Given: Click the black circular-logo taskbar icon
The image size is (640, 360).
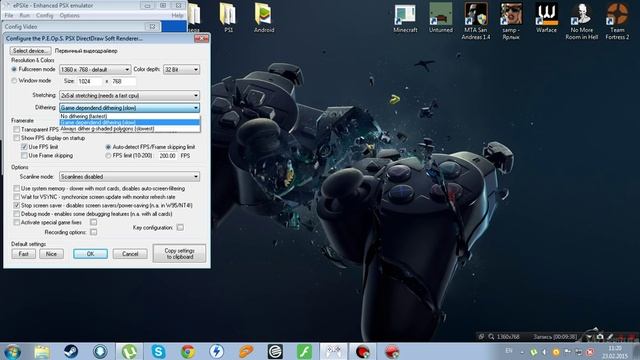Looking at the screenshot, I should tap(275, 351).
